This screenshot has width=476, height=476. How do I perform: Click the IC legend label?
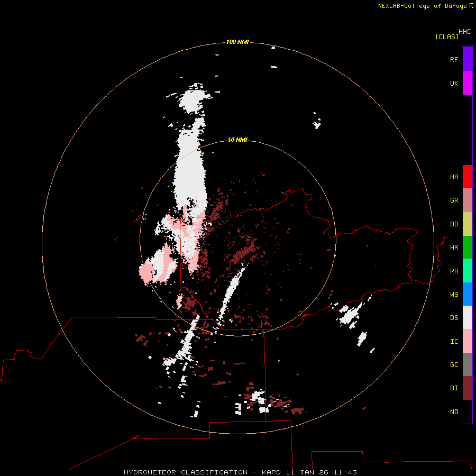click(x=454, y=342)
